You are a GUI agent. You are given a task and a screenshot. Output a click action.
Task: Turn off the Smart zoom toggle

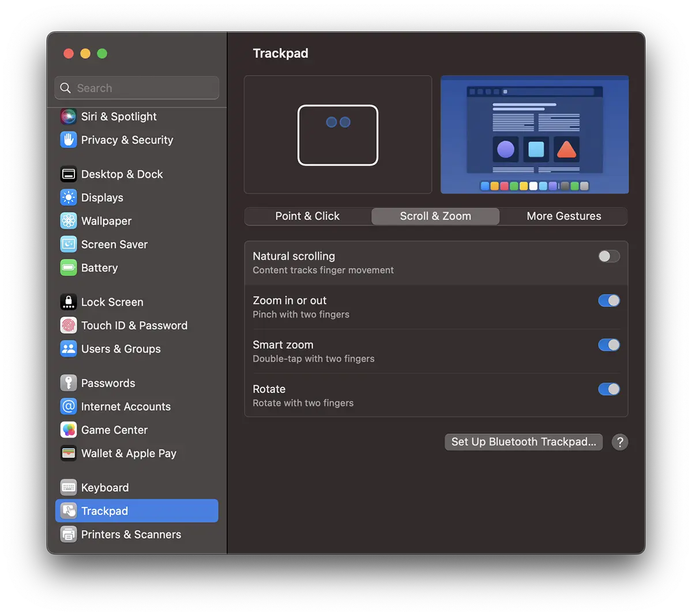coord(608,345)
